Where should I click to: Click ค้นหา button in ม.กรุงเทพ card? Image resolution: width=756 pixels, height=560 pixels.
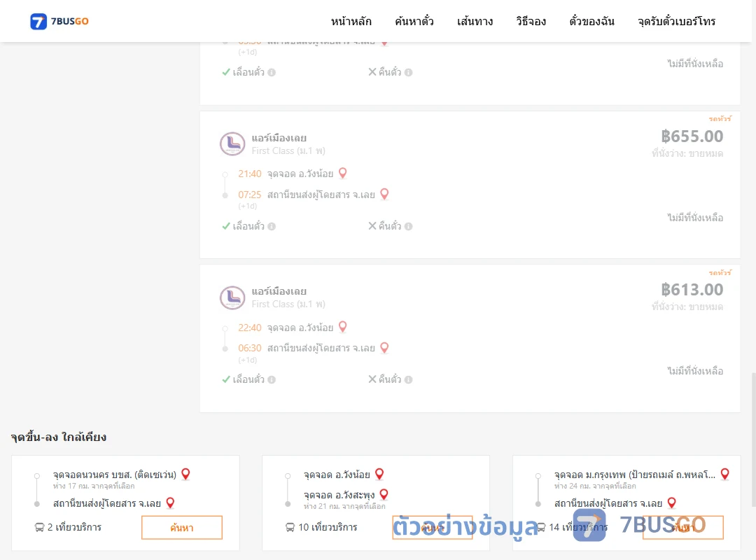click(682, 527)
